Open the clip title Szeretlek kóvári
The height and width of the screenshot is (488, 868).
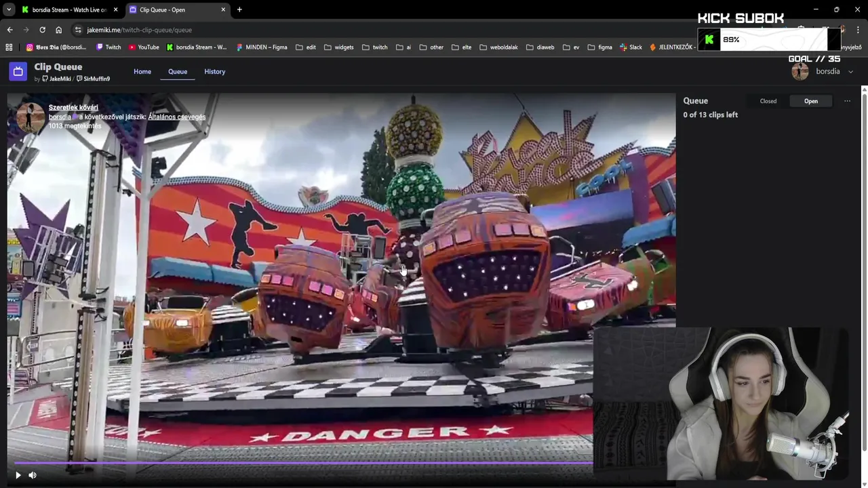(x=73, y=108)
